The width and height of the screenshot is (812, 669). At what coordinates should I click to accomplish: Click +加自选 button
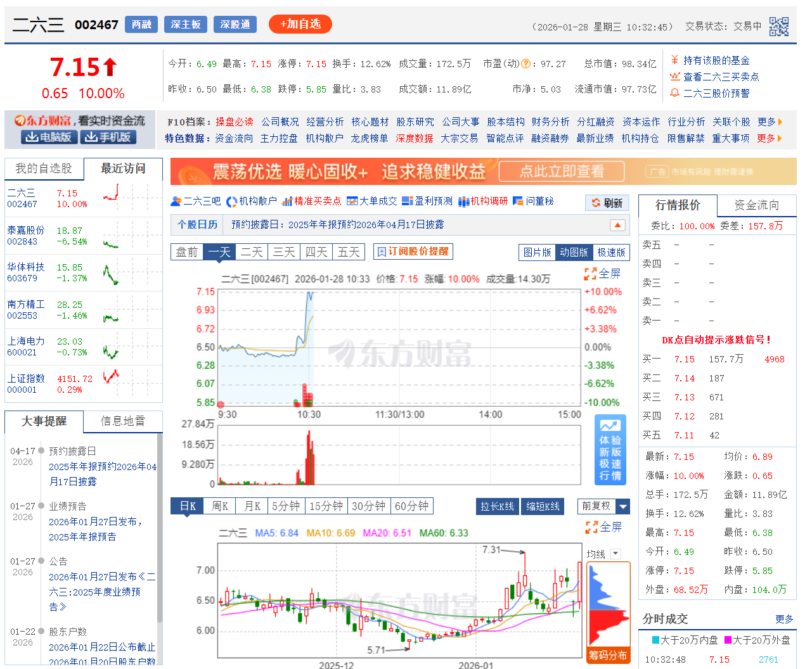click(300, 24)
